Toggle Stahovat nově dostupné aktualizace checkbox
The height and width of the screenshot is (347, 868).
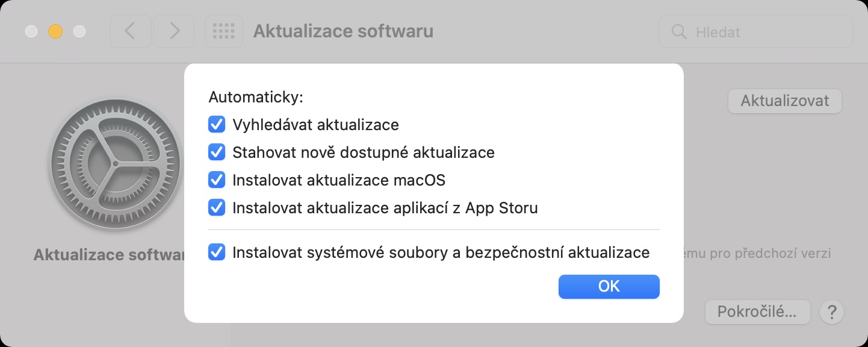click(216, 152)
